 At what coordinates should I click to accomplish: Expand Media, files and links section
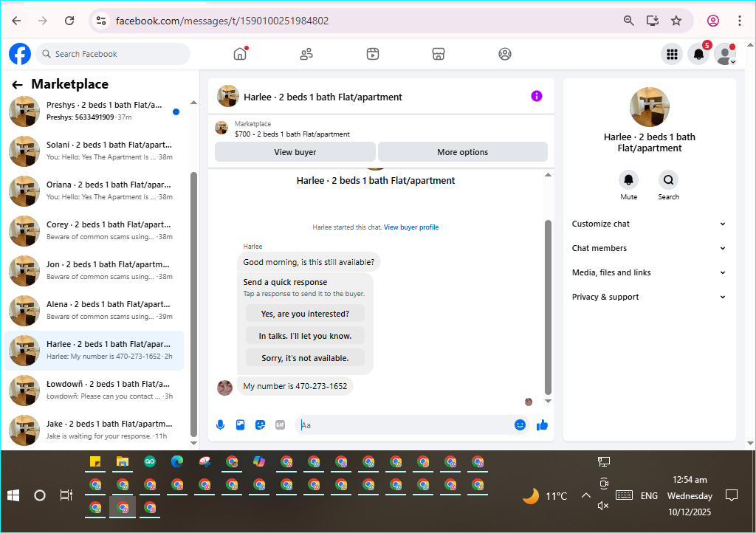pos(648,272)
